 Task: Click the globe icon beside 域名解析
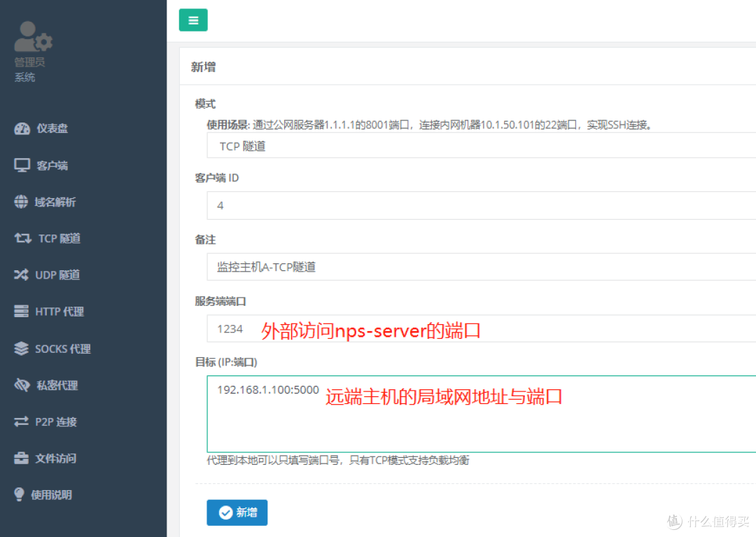pyautogui.click(x=21, y=202)
